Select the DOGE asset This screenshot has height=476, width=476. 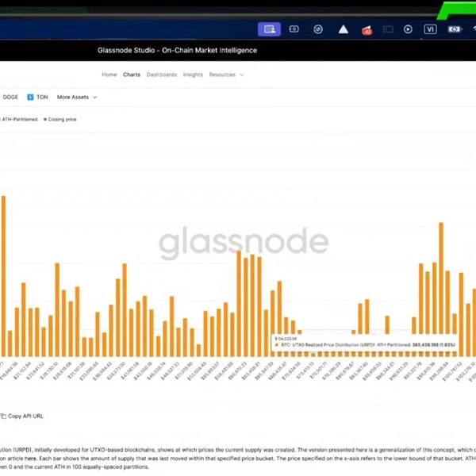point(10,97)
